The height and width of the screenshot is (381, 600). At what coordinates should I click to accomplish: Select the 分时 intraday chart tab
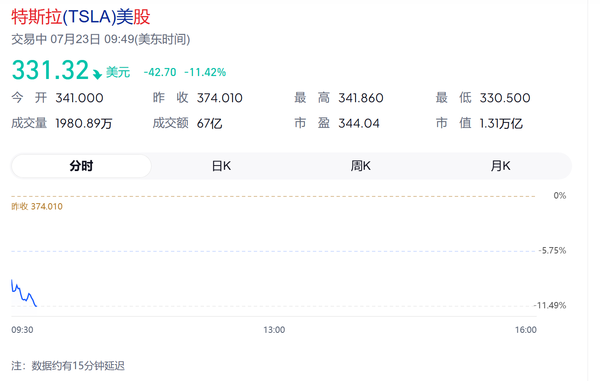(81, 166)
